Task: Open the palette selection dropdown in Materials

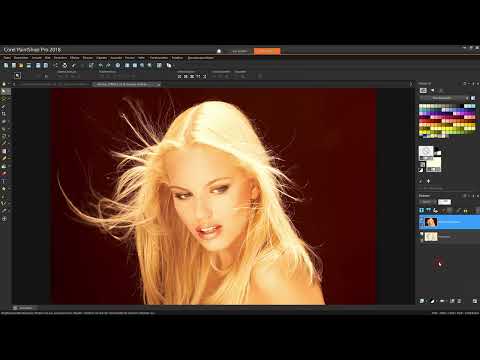Action: coord(443,98)
